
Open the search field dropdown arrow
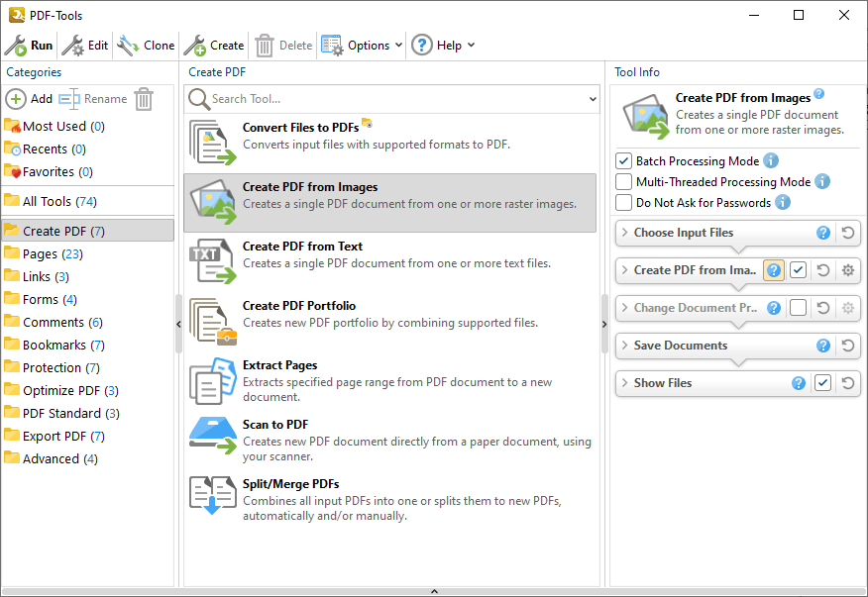click(x=593, y=100)
